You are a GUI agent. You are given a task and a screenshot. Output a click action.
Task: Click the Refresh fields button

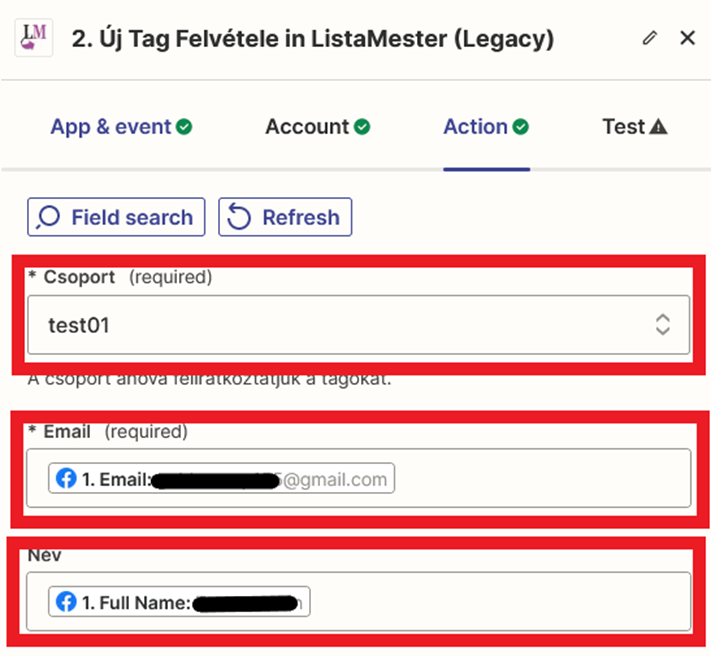click(285, 217)
